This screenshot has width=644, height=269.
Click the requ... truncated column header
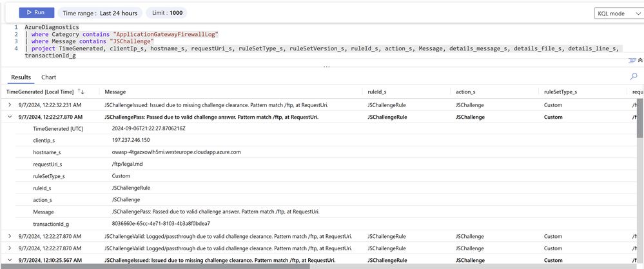coord(637,92)
